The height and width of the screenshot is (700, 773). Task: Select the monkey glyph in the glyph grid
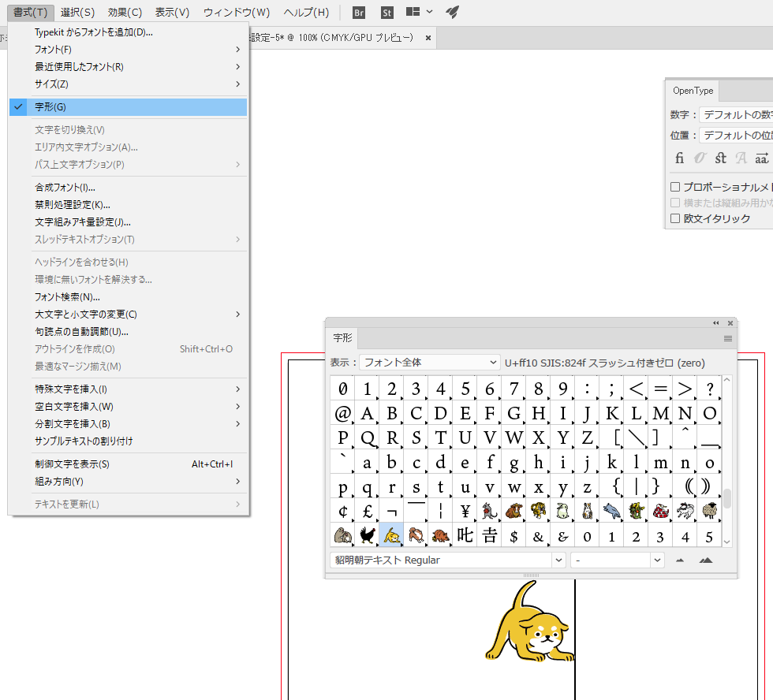[342, 535]
